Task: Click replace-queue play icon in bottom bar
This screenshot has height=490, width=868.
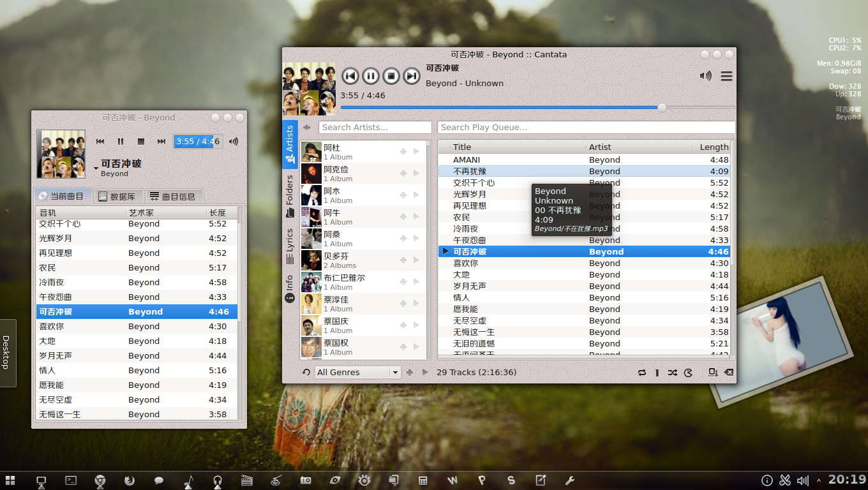Action: point(425,372)
